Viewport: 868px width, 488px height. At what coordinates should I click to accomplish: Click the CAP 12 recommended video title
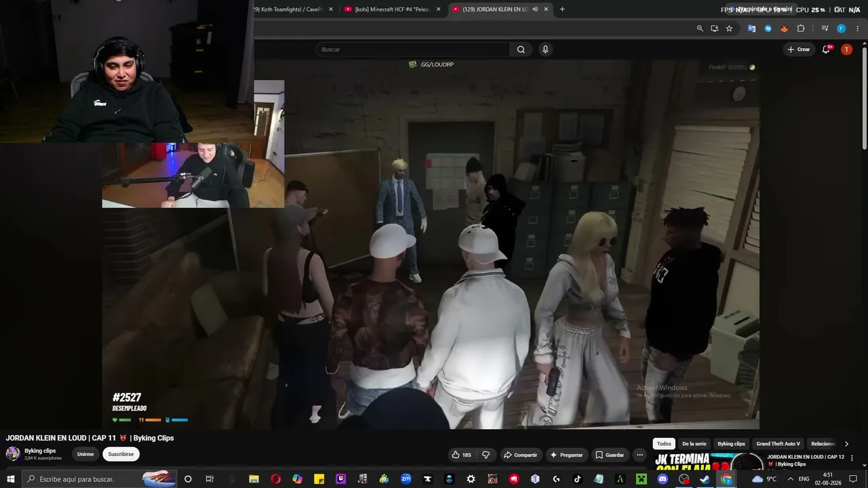pos(806,460)
